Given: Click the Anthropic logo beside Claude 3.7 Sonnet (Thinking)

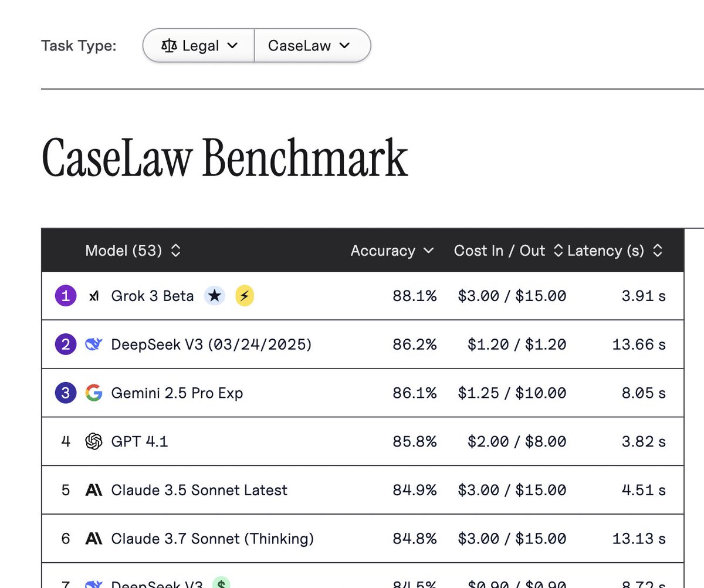Looking at the screenshot, I should (94, 538).
